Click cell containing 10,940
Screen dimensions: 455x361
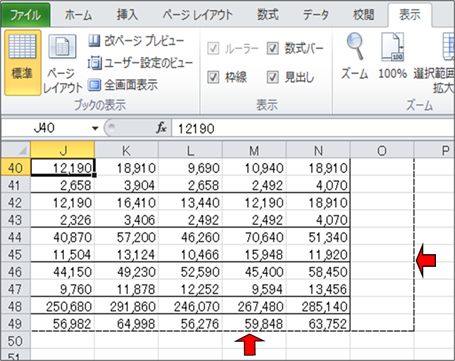[254, 167]
